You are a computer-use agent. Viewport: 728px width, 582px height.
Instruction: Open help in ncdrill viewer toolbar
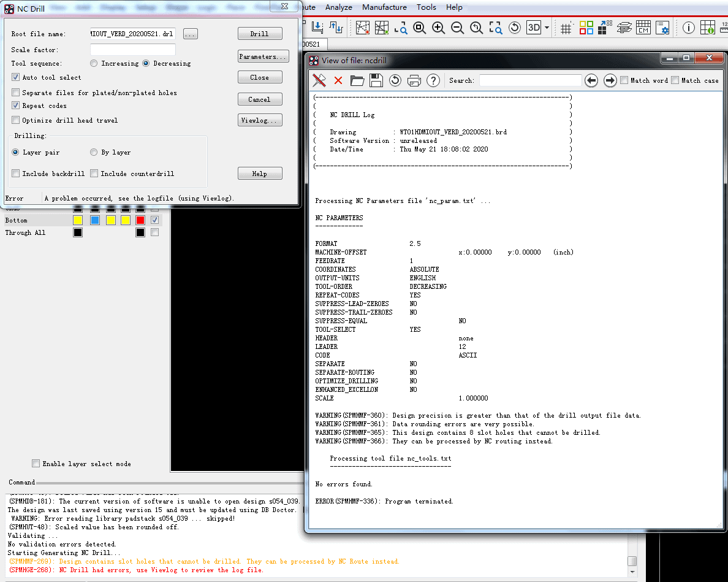[433, 80]
